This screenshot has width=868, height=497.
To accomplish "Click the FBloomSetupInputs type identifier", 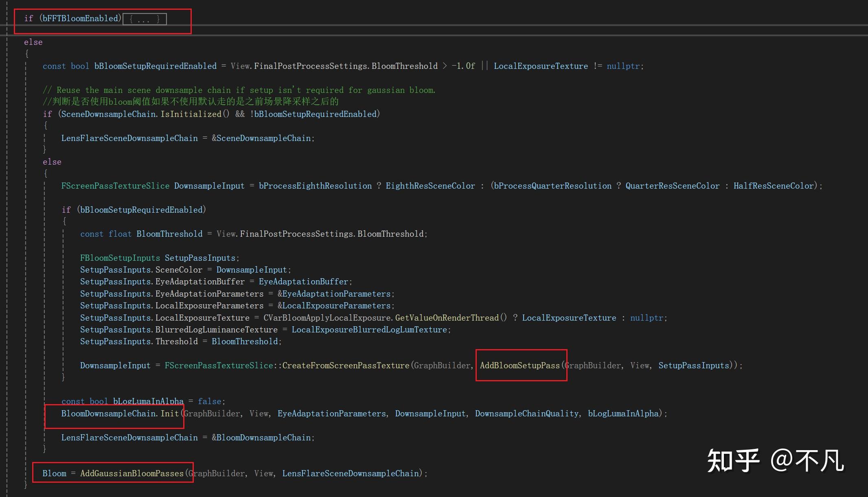I will pyautogui.click(x=120, y=258).
